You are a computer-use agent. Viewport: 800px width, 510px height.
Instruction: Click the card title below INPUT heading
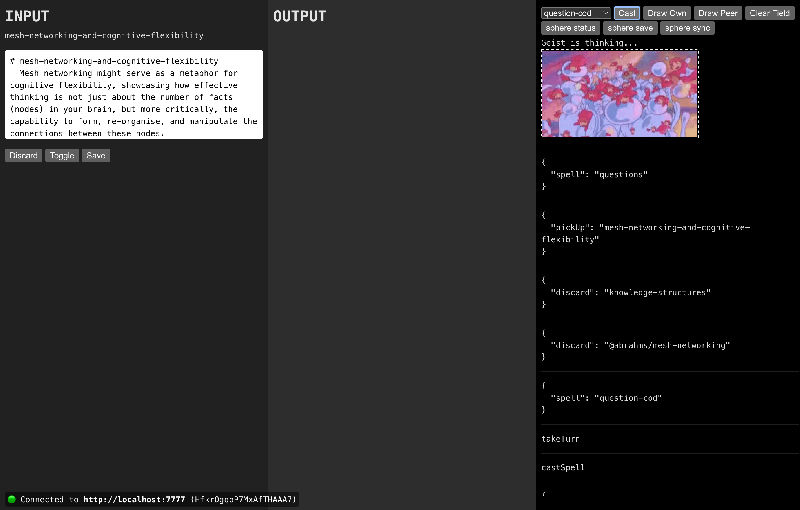104,35
